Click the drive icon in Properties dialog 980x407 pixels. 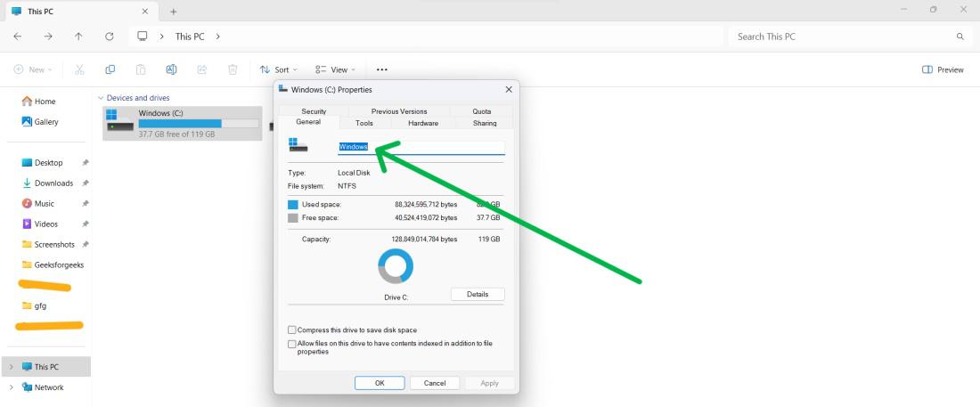(298, 144)
